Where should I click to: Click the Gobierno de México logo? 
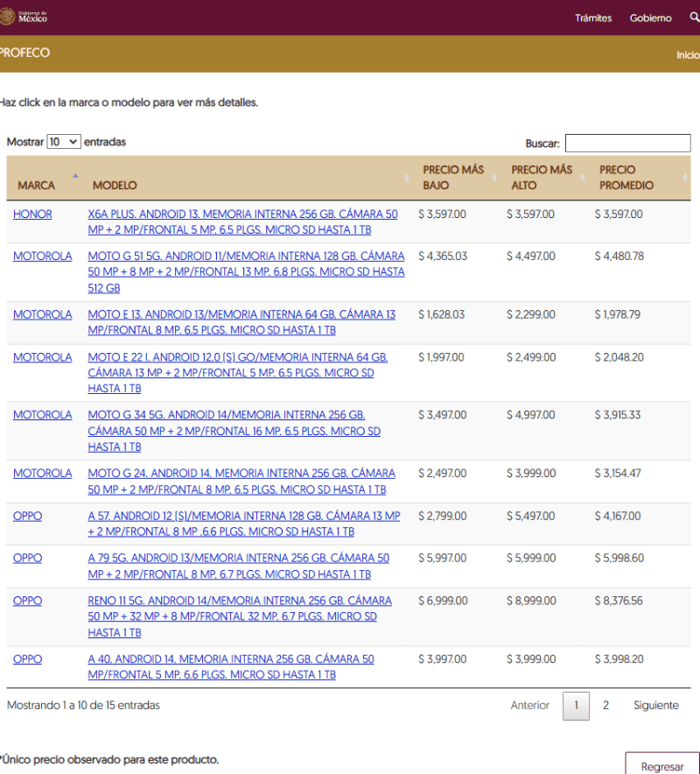tap(24, 18)
